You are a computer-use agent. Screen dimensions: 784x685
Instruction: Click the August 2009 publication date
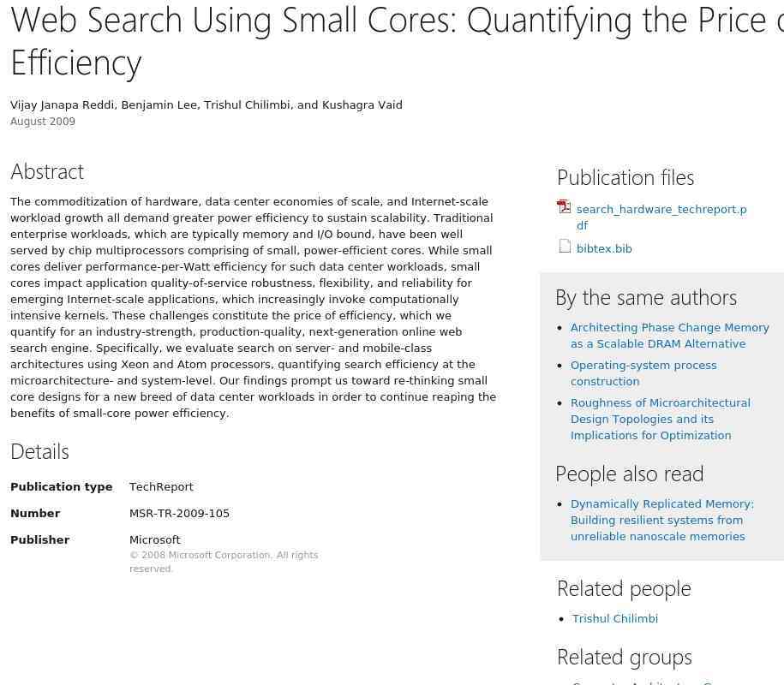coord(43,122)
